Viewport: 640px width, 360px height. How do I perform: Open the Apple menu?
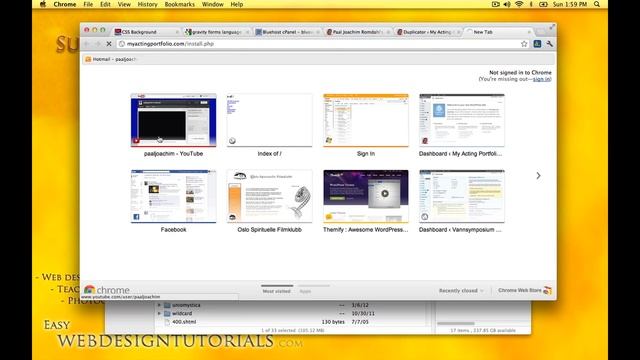[x=43, y=4]
